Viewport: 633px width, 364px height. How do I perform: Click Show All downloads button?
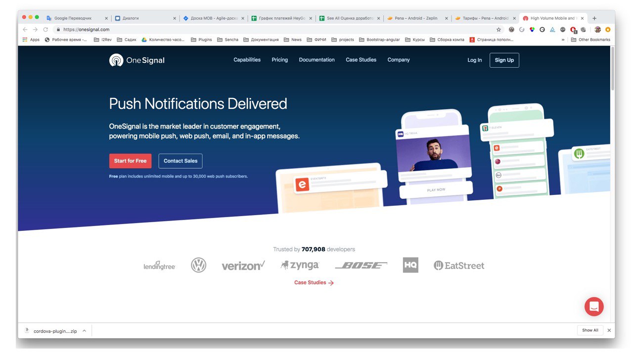pos(590,330)
